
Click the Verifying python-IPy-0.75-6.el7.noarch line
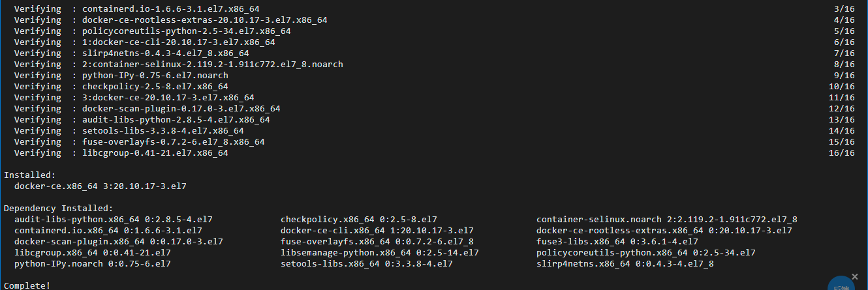121,76
